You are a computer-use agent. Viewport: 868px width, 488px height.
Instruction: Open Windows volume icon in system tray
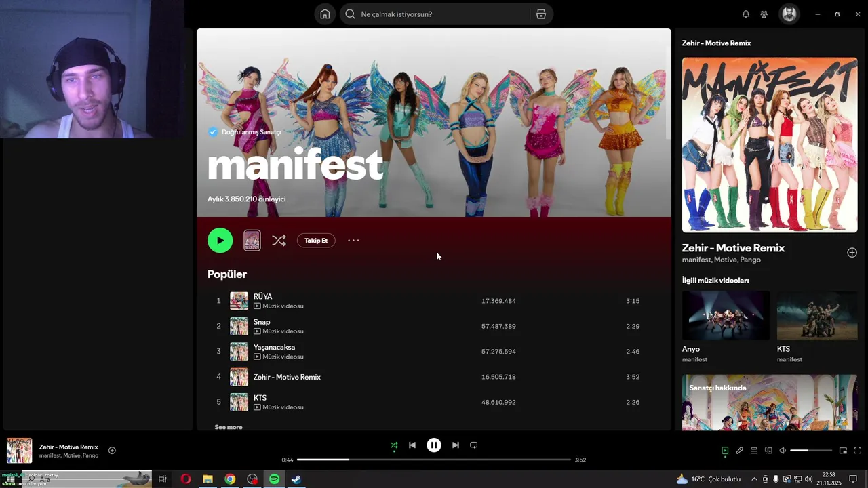[x=809, y=479]
